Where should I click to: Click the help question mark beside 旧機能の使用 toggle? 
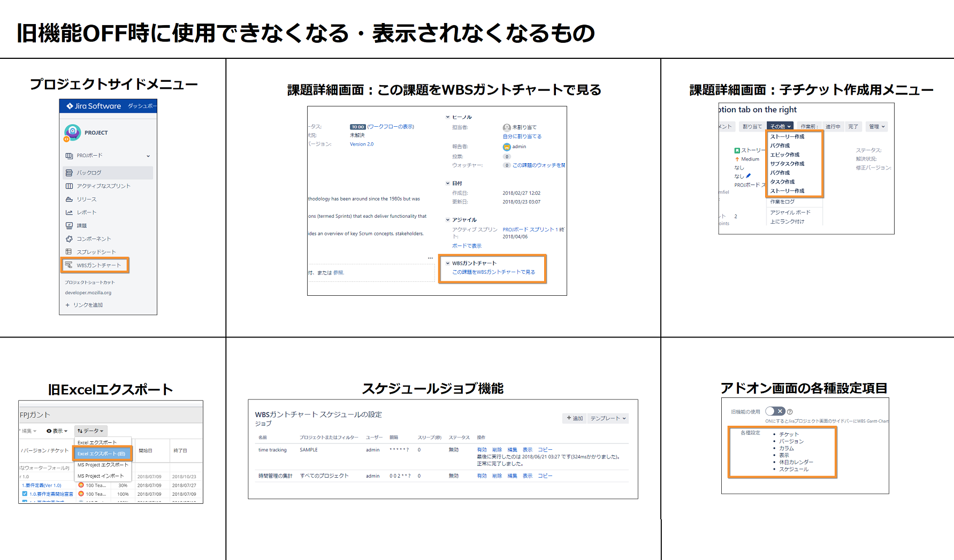click(x=790, y=412)
